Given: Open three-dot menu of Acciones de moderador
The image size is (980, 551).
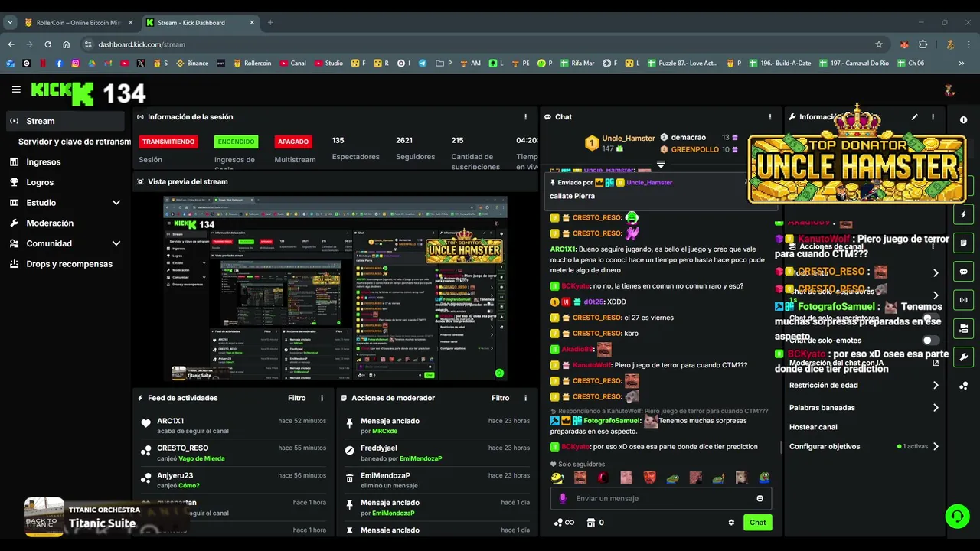Looking at the screenshot, I should [x=525, y=398].
